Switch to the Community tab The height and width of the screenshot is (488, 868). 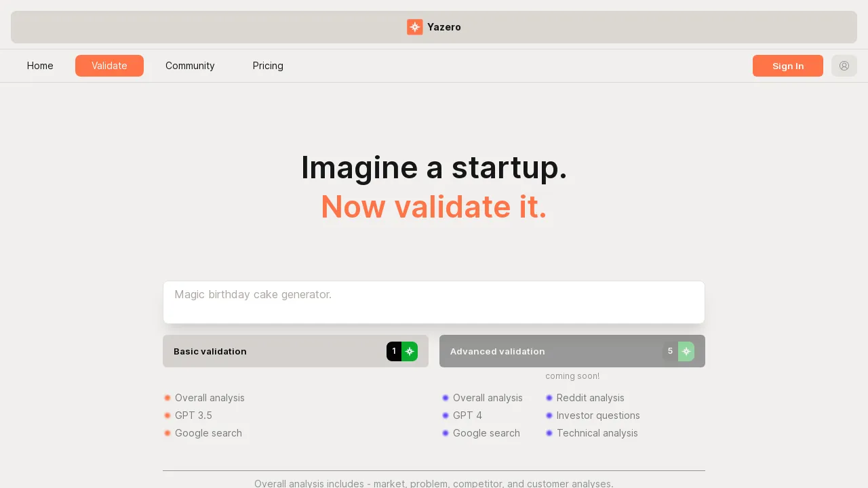tap(190, 66)
